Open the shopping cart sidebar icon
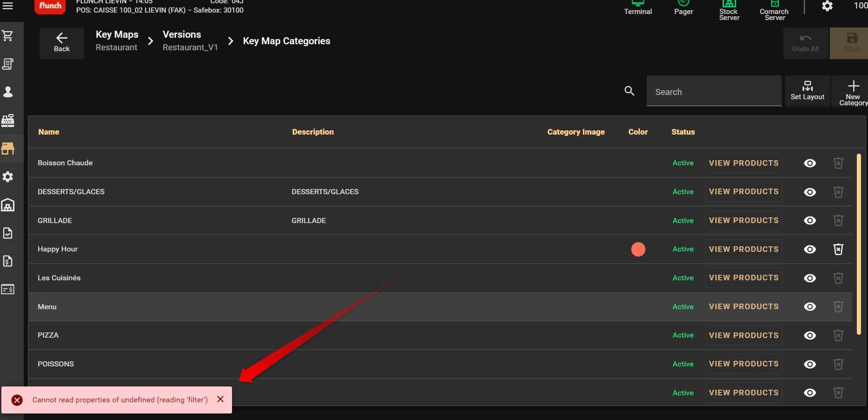 click(x=8, y=36)
